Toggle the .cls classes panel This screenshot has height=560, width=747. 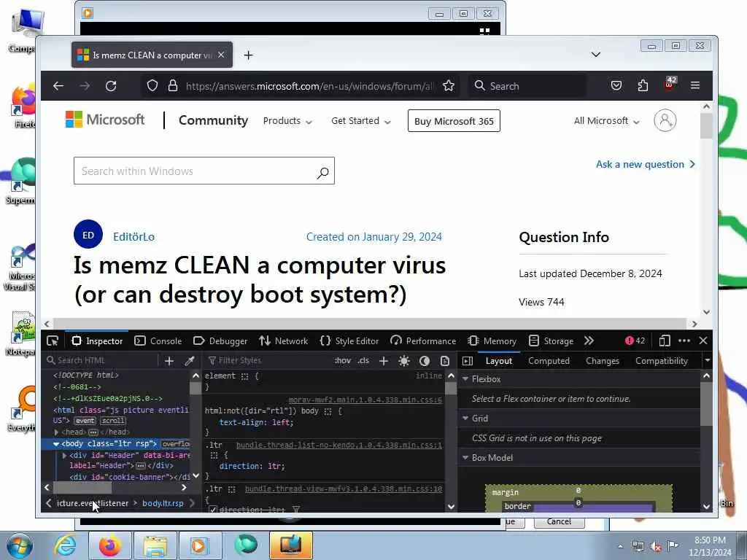click(363, 360)
